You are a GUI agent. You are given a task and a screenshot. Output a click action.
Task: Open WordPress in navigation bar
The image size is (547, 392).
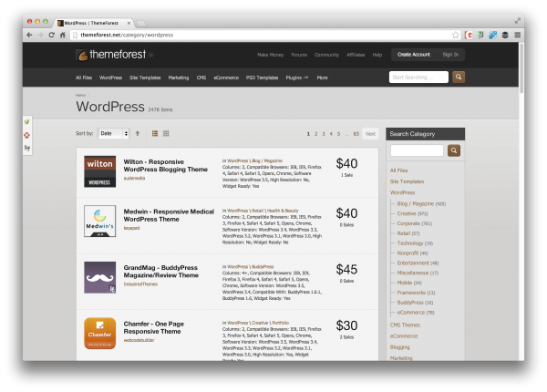click(x=110, y=77)
